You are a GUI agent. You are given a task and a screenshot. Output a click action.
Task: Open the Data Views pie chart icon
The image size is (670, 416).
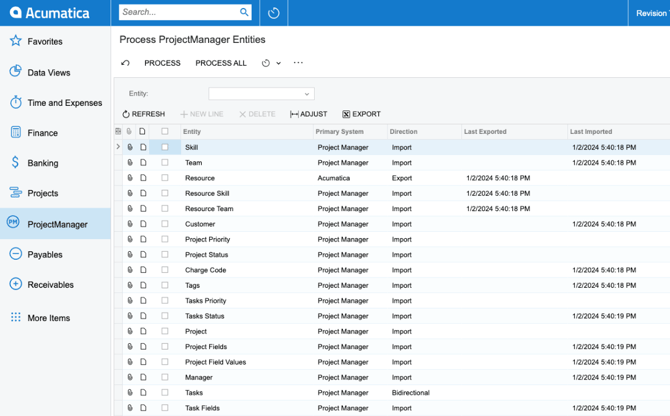tap(16, 71)
